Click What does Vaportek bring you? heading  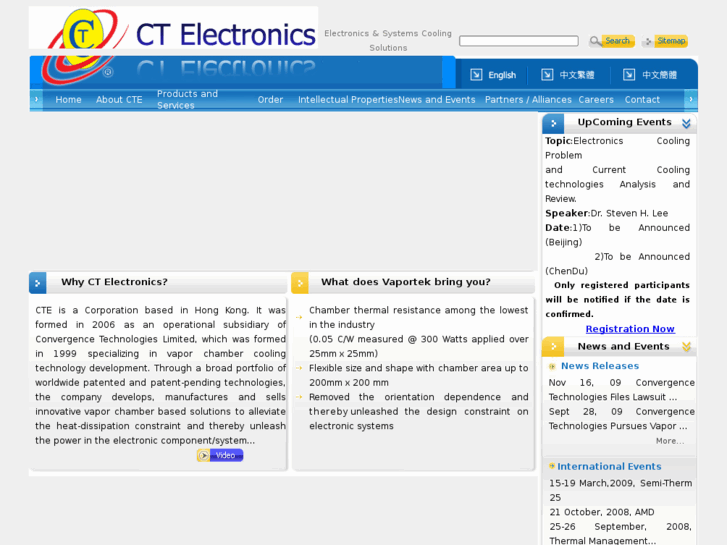[x=406, y=282]
